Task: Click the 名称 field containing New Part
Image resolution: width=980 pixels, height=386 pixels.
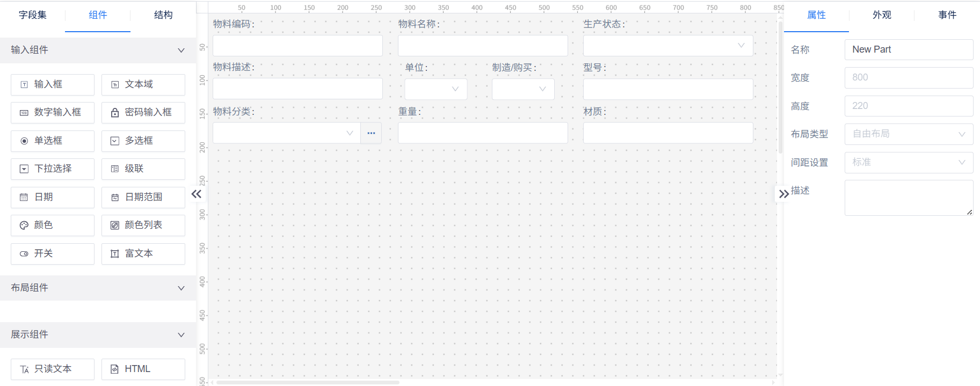Action: tap(909, 49)
